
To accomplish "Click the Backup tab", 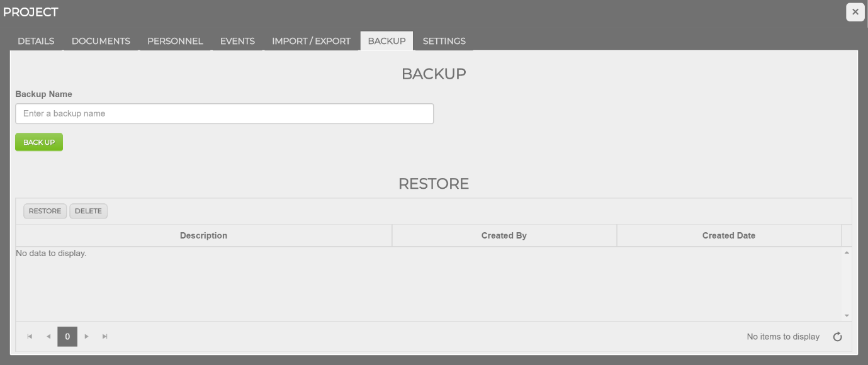I will pyautogui.click(x=386, y=41).
